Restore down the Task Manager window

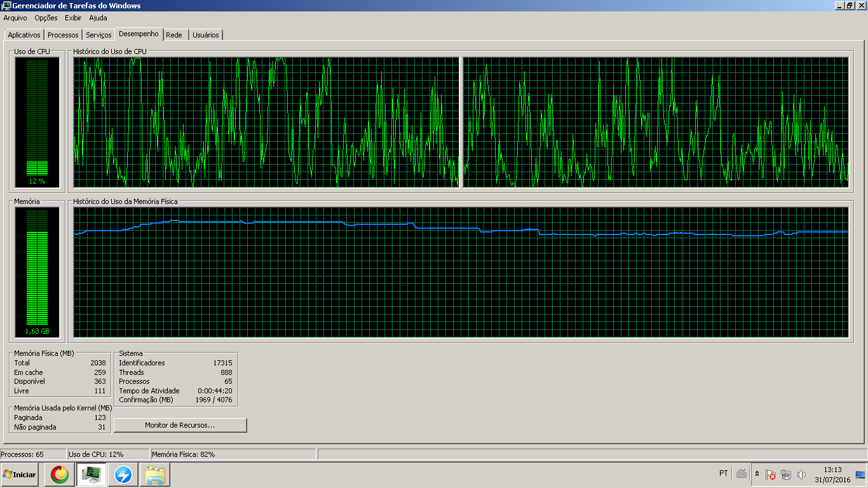[850, 6]
